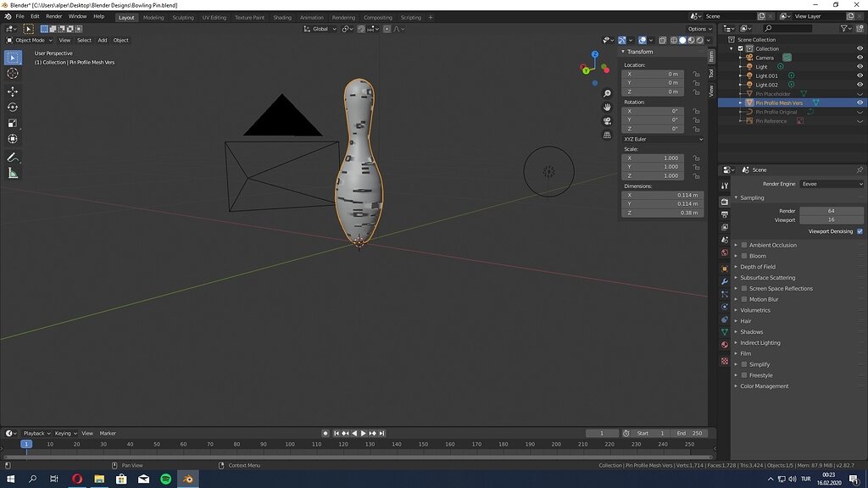Viewport: 868px width, 488px height.
Task: Open the Render Engine dropdown
Action: 832,184
